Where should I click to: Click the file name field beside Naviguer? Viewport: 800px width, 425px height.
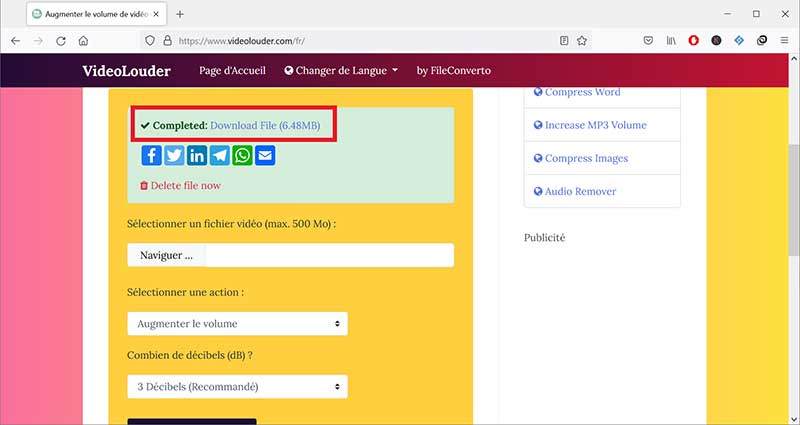click(x=330, y=255)
